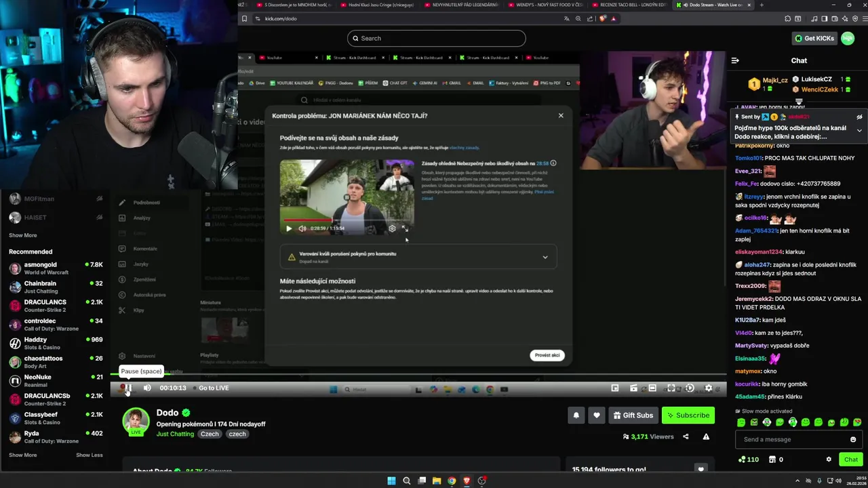The image size is (868, 488).
Task: Insert the first green quick emote
Action: pos(741,422)
